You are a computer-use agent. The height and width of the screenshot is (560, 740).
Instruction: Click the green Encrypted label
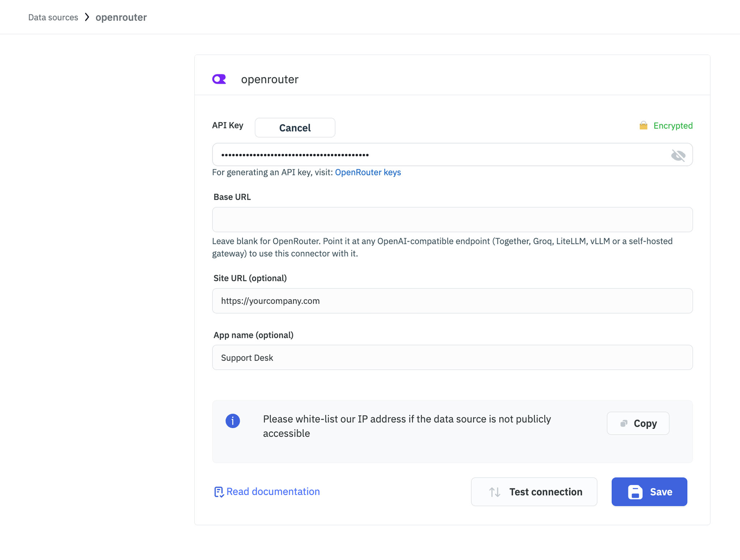[673, 126]
